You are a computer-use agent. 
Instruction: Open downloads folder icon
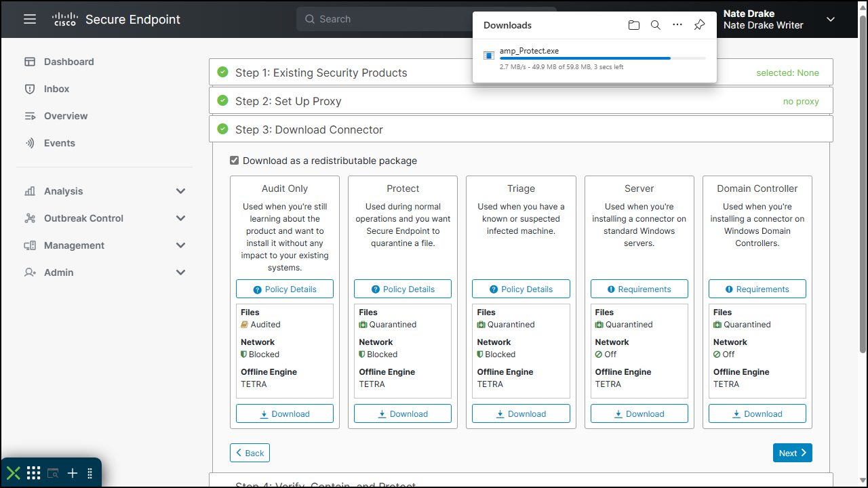point(634,25)
